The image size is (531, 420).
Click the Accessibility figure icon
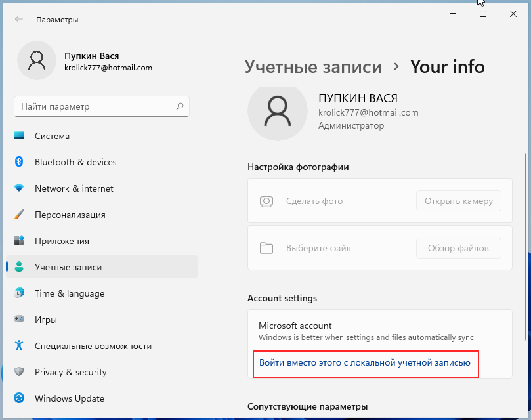(x=20, y=346)
